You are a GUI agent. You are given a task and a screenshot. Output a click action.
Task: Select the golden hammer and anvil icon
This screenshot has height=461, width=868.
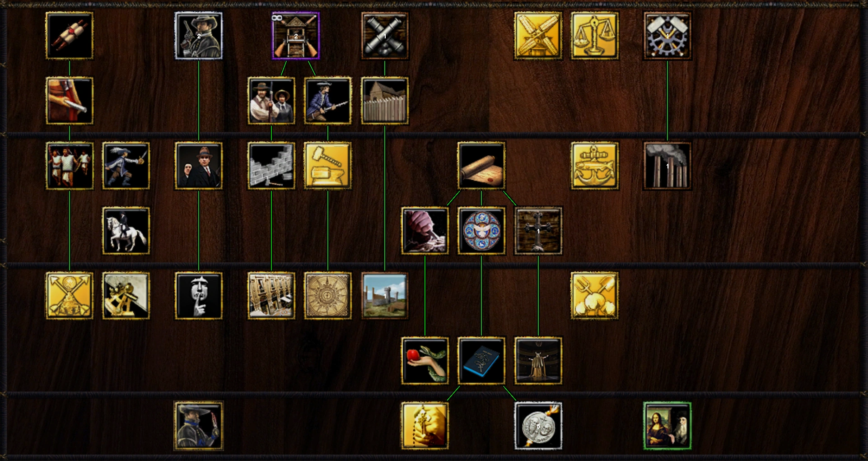tap(328, 166)
